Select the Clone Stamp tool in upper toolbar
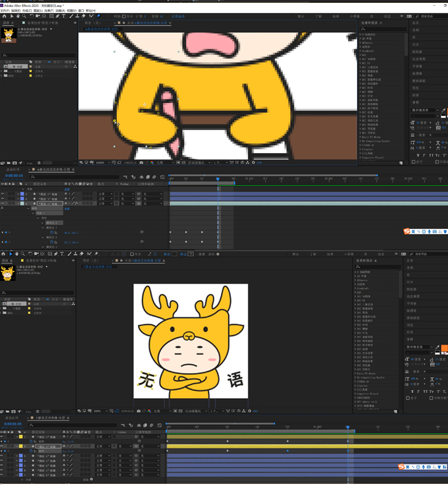This screenshot has height=485, width=448. (77, 16)
